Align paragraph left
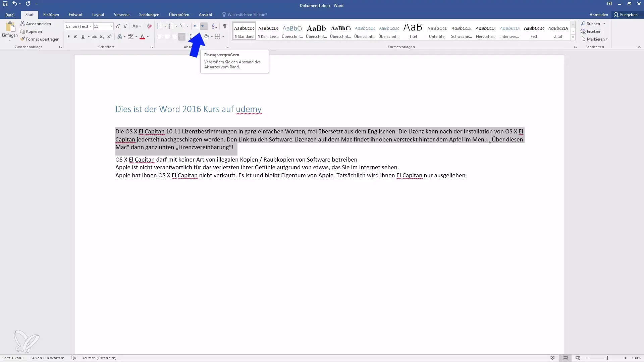The height and width of the screenshot is (362, 644). click(x=159, y=37)
